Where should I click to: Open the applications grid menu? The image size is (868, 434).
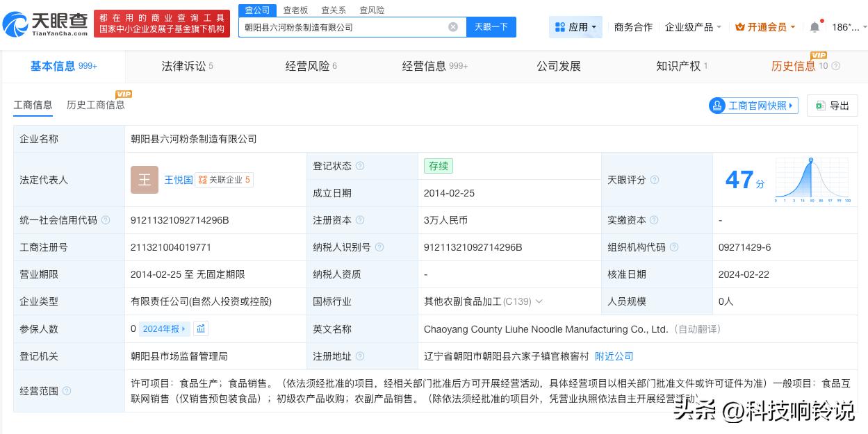coord(575,27)
